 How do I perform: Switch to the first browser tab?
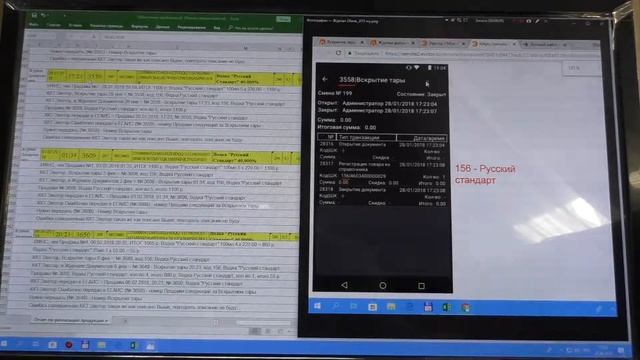342,42
